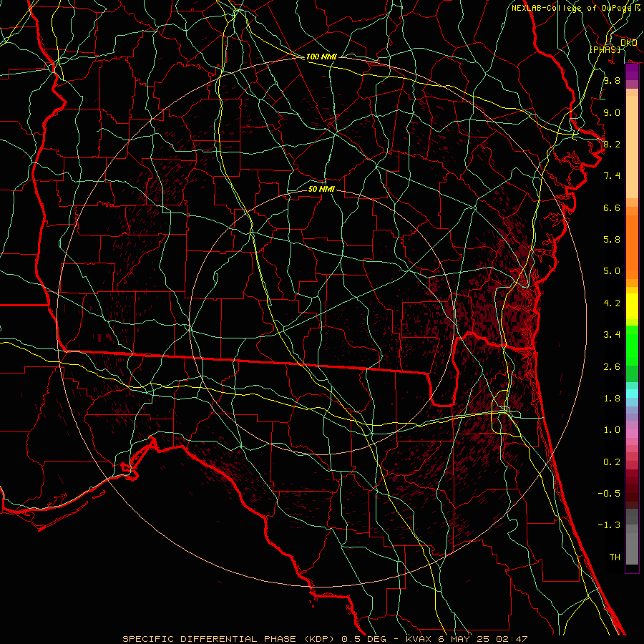Click the 1.0 value on the legend
This screenshot has height=644, width=644.
point(612,430)
